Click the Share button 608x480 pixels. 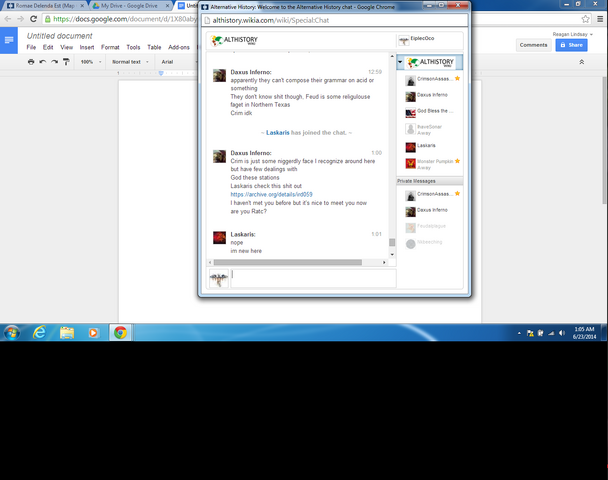(x=571, y=45)
